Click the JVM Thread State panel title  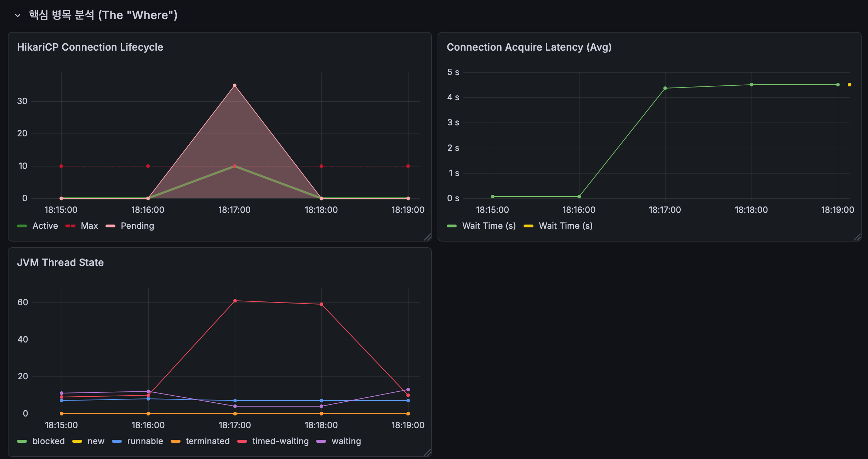pos(60,262)
